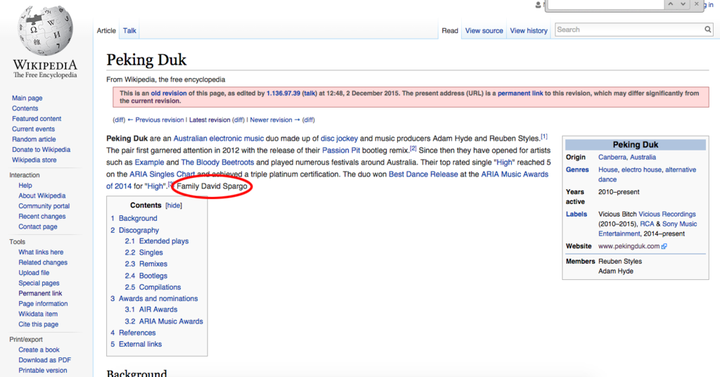720x377 pixels.
Task: Open www.pekingduk.com website link
Action: (x=629, y=246)
